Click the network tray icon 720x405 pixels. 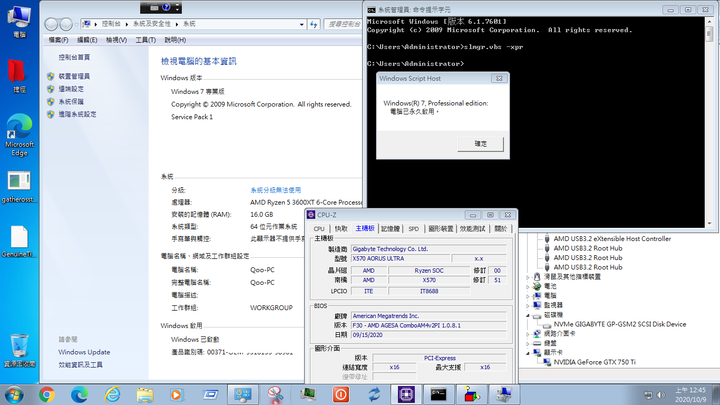tap(648, 395)
